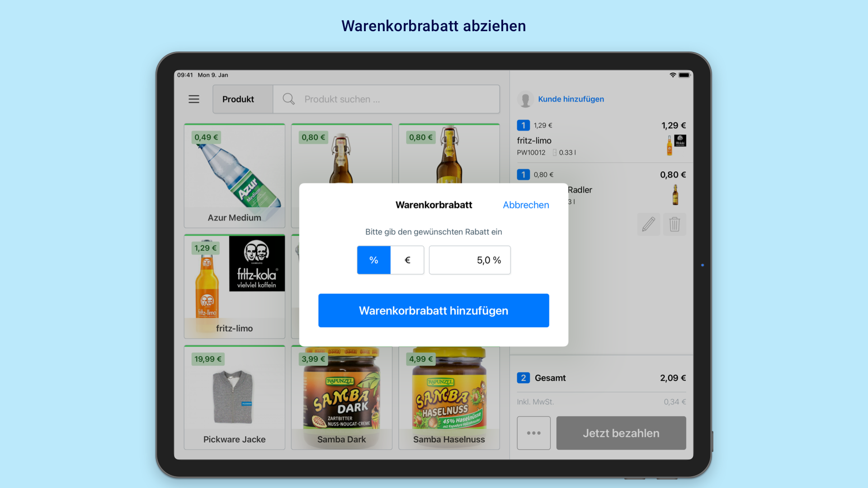This screenshot has height=488, width=868.
Task: Click the 0,80 € line total for Radler
Action: [x=673, y=174]
